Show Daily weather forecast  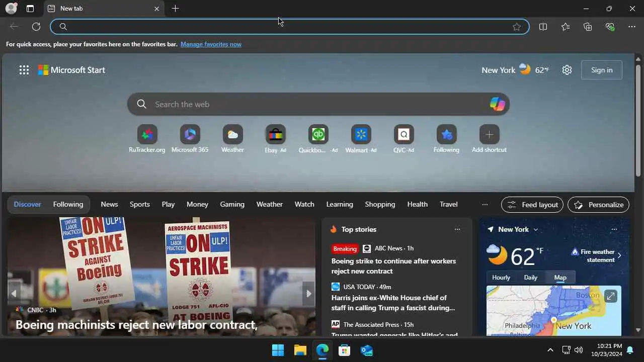pos(530,278)
